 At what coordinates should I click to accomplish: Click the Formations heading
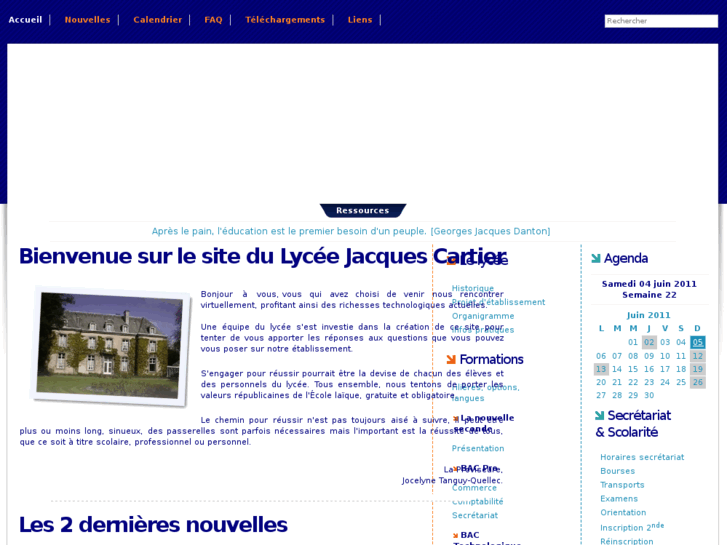coord(491,359)
